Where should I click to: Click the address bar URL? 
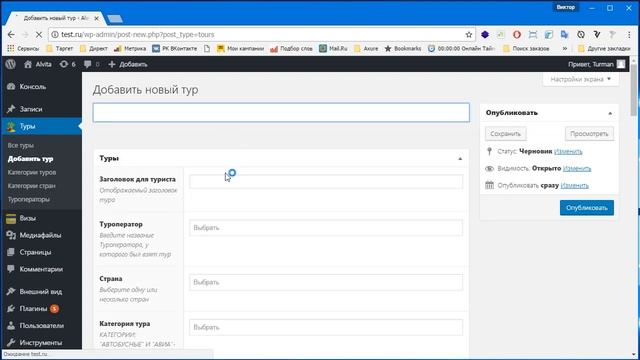pyautogui.click(x=138, y=35)
